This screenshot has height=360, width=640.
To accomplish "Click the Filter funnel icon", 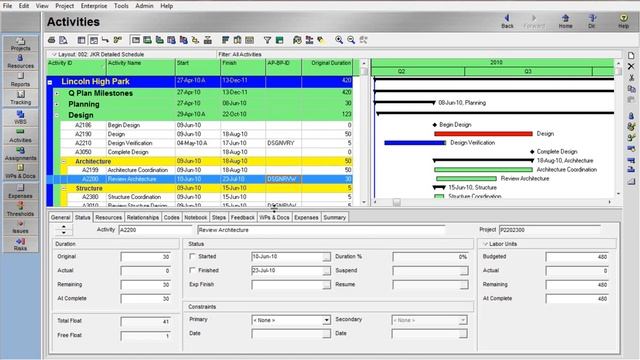I will click(267, 40).
